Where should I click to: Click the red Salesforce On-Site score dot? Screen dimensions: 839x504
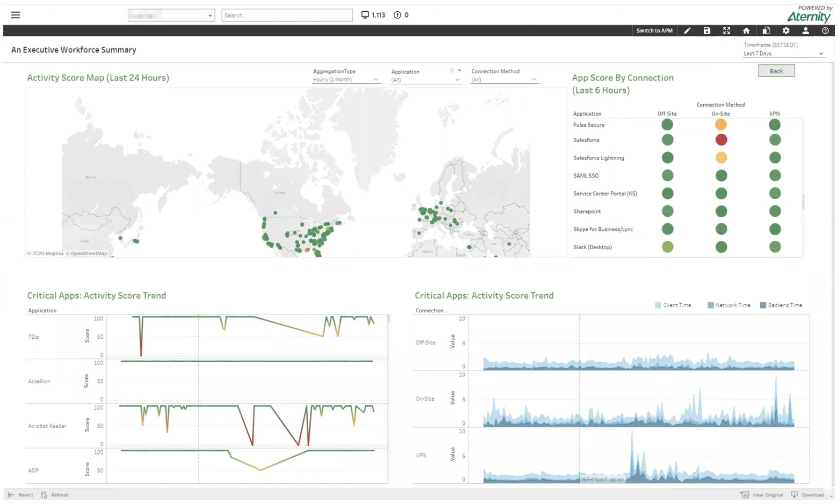pyautogui.click(x=721, y=140)
